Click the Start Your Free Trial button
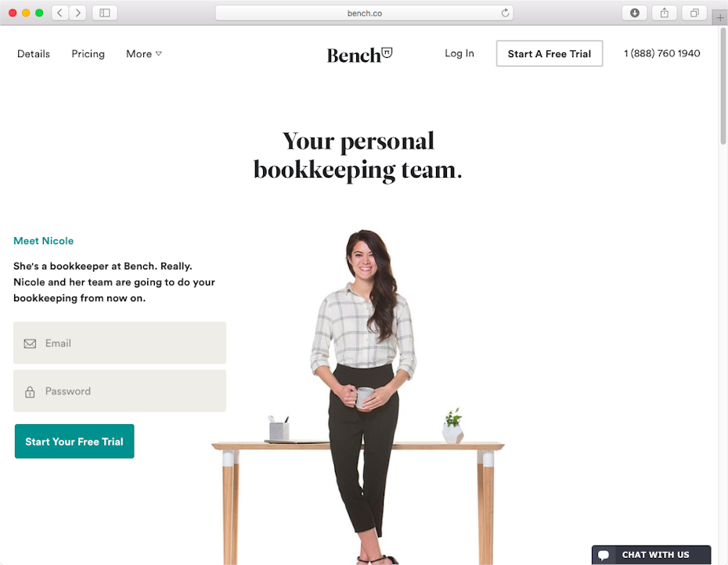The image size is (728, 565). coord(74,441)
